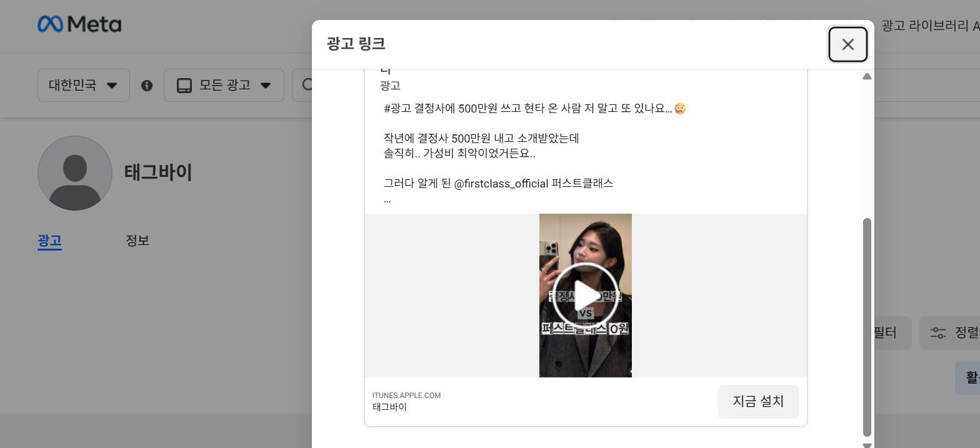Viewport: 980px width, 448px height.
Task: Click the #광고 hashtag in ad text
Action: tap(397, 108)
